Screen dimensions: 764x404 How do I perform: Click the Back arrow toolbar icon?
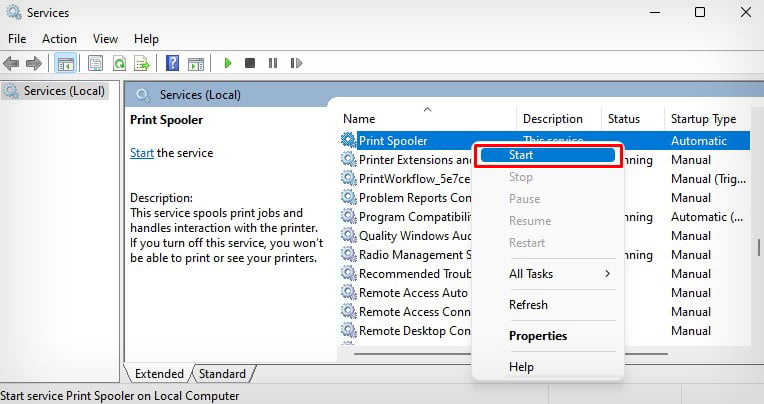11,63
